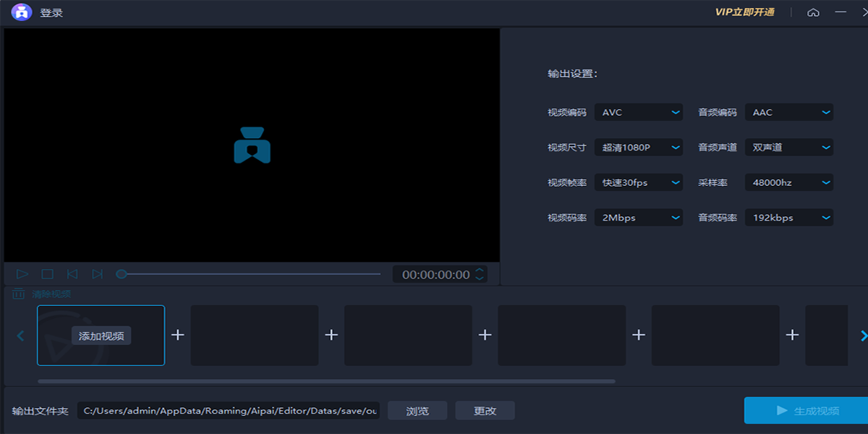Open the VIP立即开通 link
The height and width of the screenshot is (434, 868).
[x=744, y=12]
